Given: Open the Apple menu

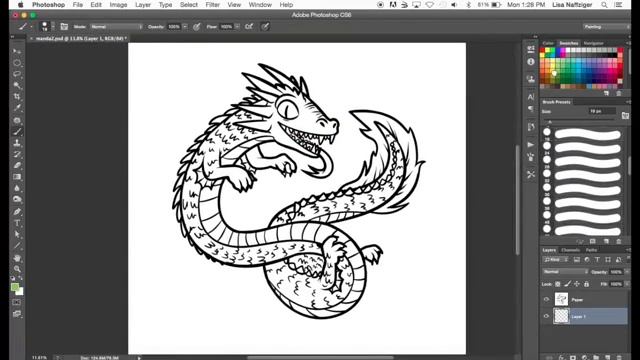Looking at the screenshot, I should click(x=20, y=5).
